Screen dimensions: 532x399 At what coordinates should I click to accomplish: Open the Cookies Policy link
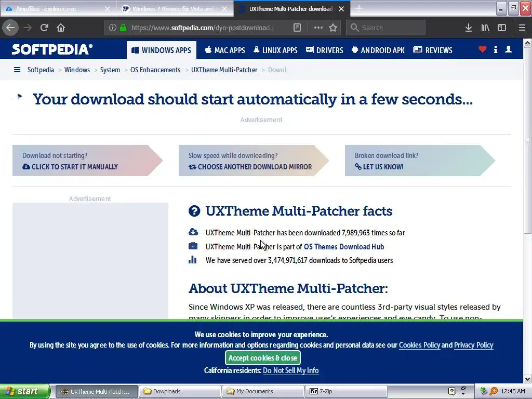[x=419, y=345]
